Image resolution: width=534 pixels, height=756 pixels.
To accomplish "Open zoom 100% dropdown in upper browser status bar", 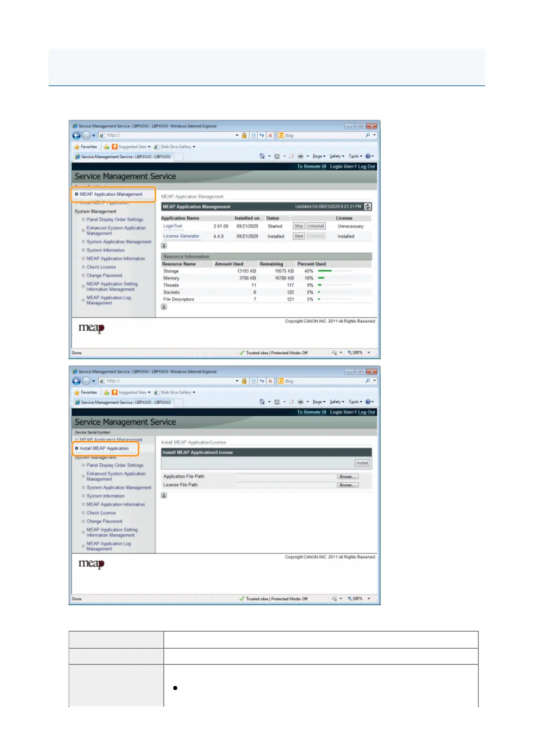I will 369,353.
